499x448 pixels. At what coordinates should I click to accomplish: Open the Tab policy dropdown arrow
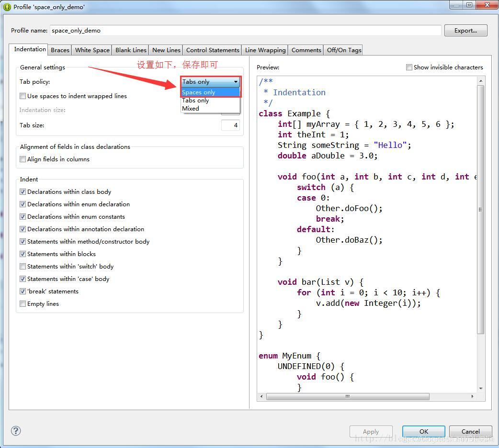[x=236, y=82]
